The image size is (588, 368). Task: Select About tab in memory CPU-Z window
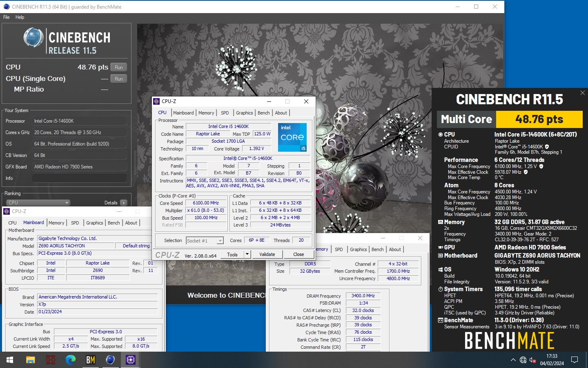pos(395,249)
